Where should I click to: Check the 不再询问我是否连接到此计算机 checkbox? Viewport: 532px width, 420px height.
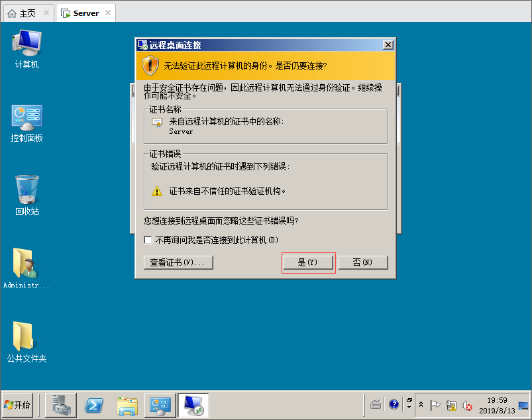(x=148, y=240)
